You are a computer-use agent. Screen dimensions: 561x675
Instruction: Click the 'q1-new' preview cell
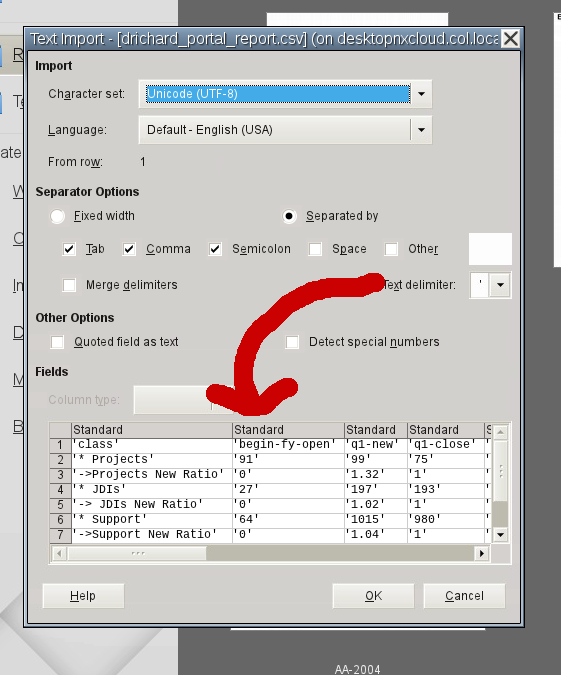pos(376,444)
